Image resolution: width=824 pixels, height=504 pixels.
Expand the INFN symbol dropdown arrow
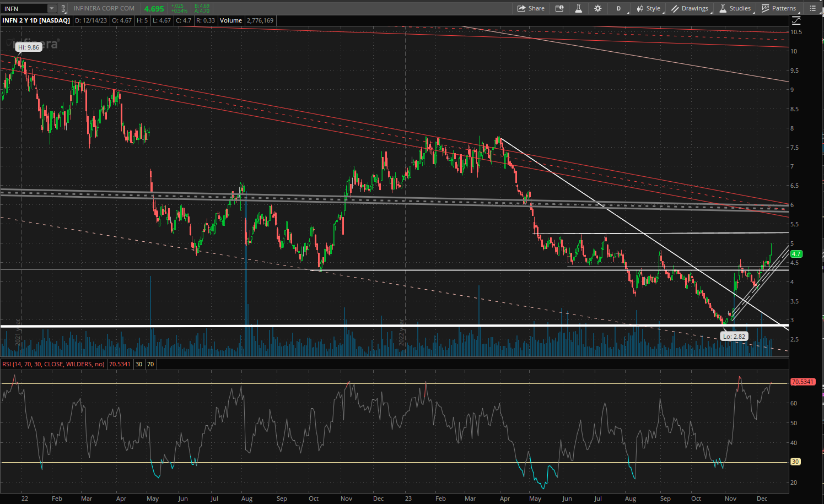51,8
